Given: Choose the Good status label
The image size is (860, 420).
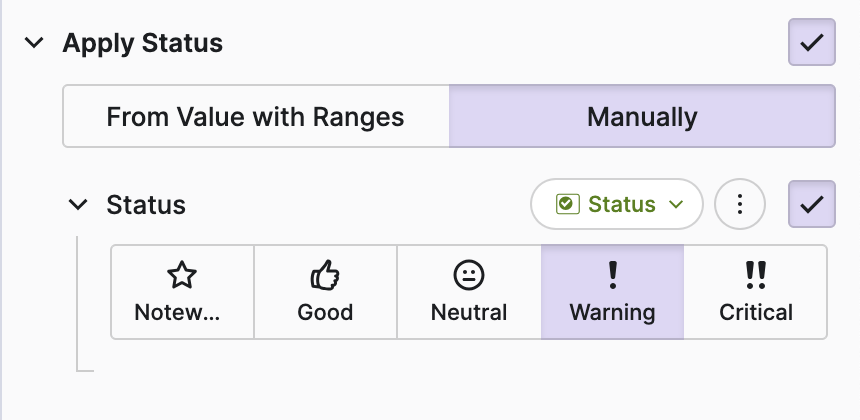Looking at the screenshot, I should (325, 312).
